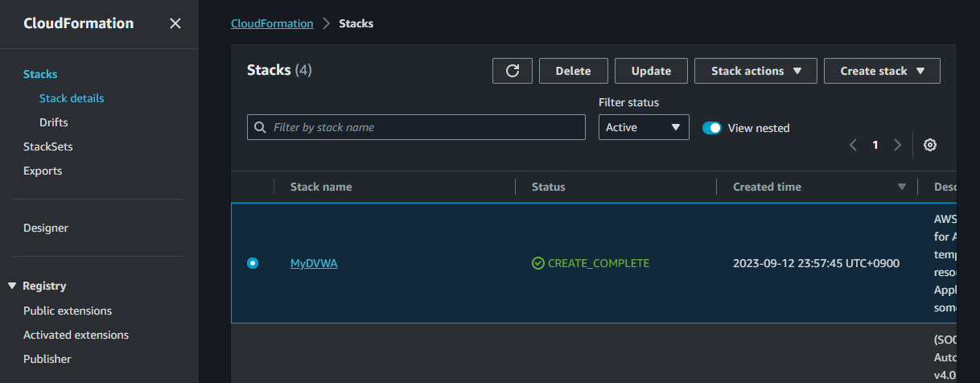Go to previous page arrow

(x=854, y=146)
